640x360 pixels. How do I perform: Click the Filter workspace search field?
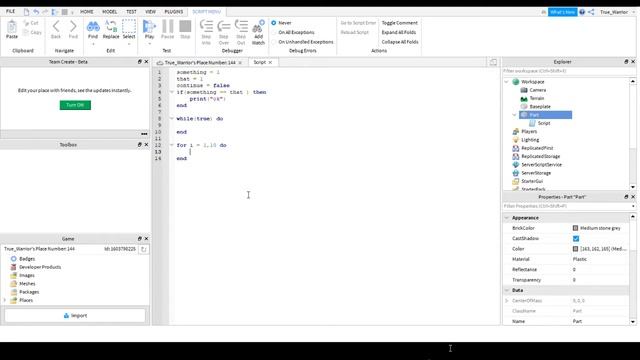pos(569,71)
